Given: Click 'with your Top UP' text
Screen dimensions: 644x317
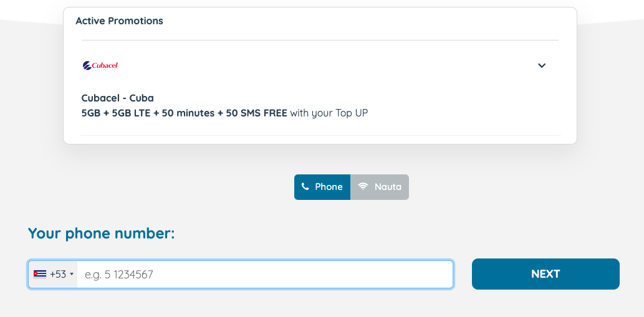Looking at the screenshot, I should coord(329,113).
